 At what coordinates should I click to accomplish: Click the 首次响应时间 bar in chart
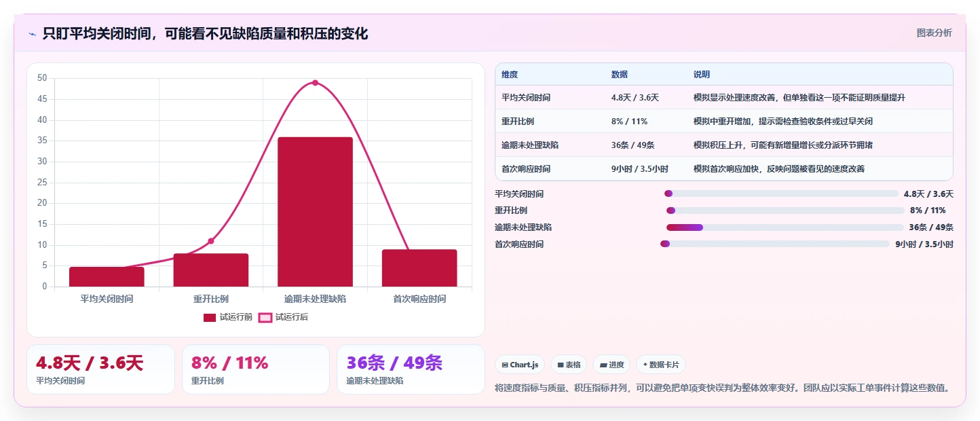click(419, 268)
